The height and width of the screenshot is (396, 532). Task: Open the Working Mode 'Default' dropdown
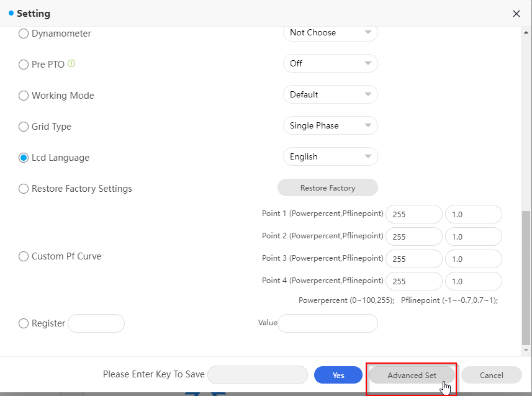[x=330, y=94]
